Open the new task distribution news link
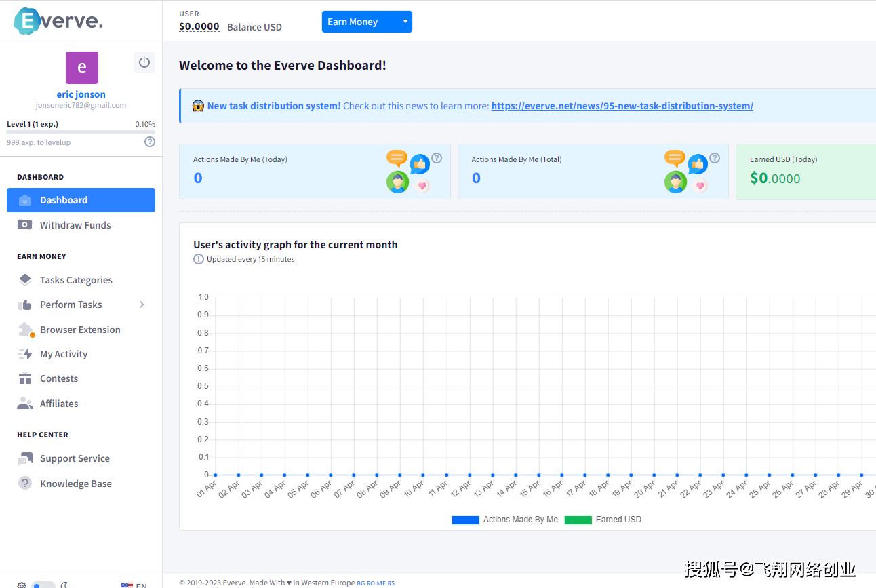 pos(622,106)
